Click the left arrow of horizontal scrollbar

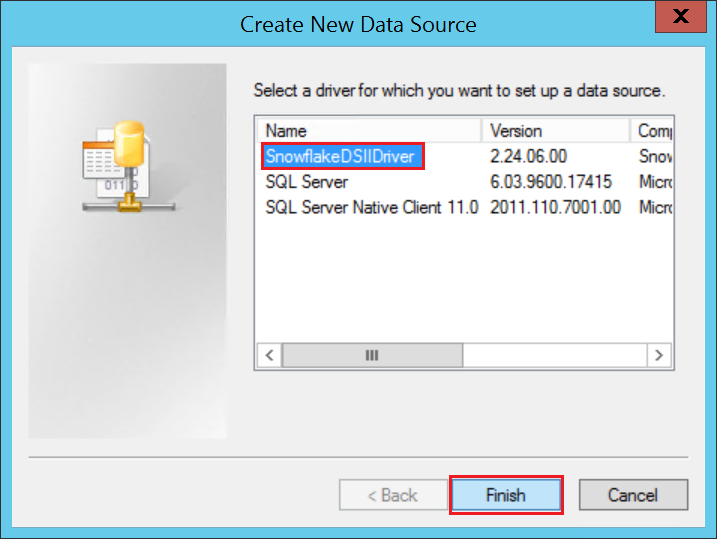point(268,355)
